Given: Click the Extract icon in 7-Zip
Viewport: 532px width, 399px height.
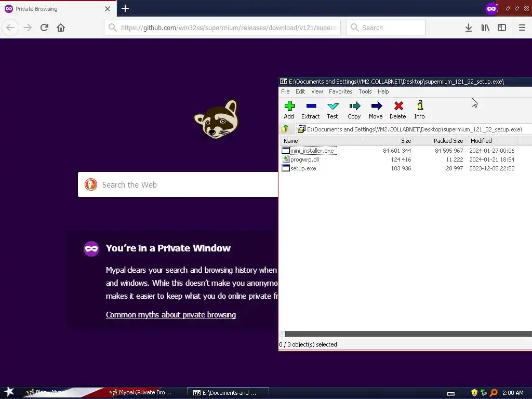Looking at the screenshot, I should (x=311, y=110).
